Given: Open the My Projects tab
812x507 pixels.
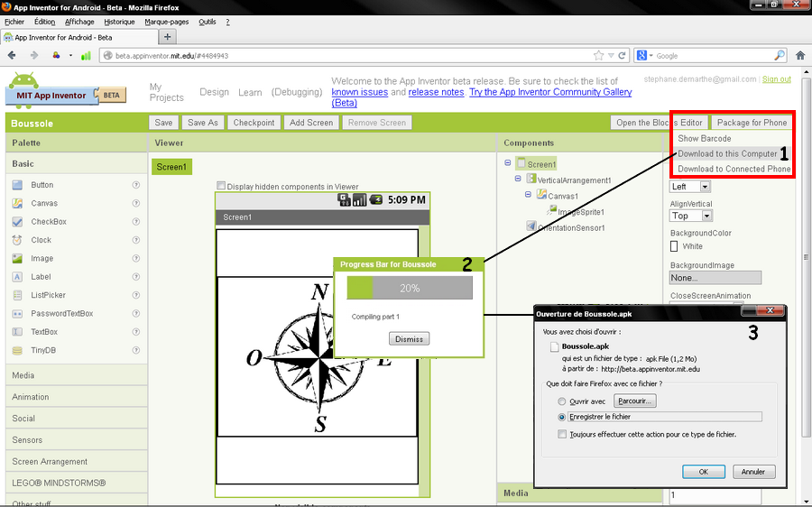Looking at the screenshot, I should pos(166,92).
